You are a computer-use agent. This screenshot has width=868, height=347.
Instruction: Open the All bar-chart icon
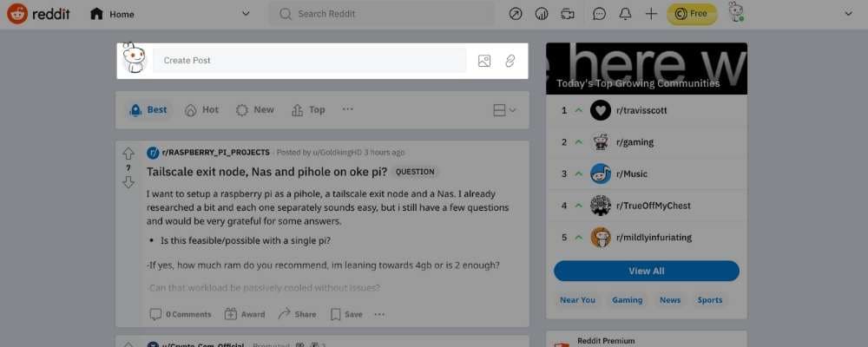click(x=542, y=14)
